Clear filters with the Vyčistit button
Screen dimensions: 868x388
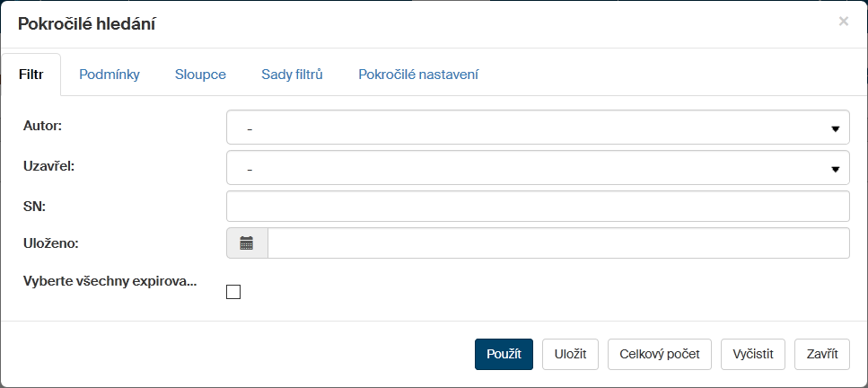click(x=753, y=354)
